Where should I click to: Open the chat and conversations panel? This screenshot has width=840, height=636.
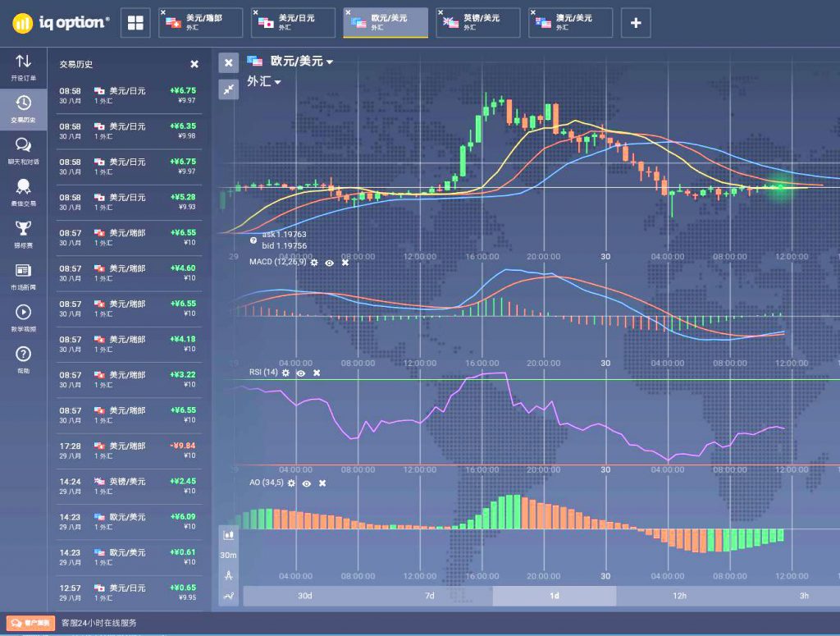coord(23,150)
